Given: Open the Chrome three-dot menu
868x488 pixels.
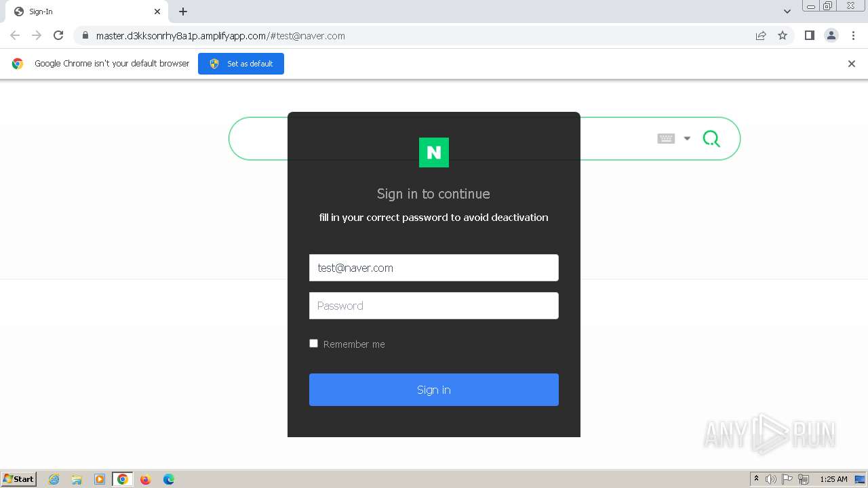Looking at the screenshot, I should pos(854,35).
